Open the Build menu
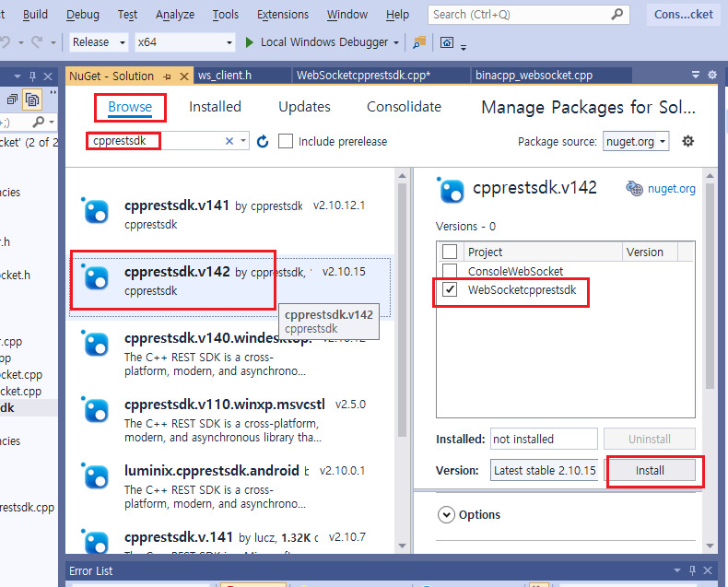The height and width of the screenshot is (587, 728). click(35, 15)
